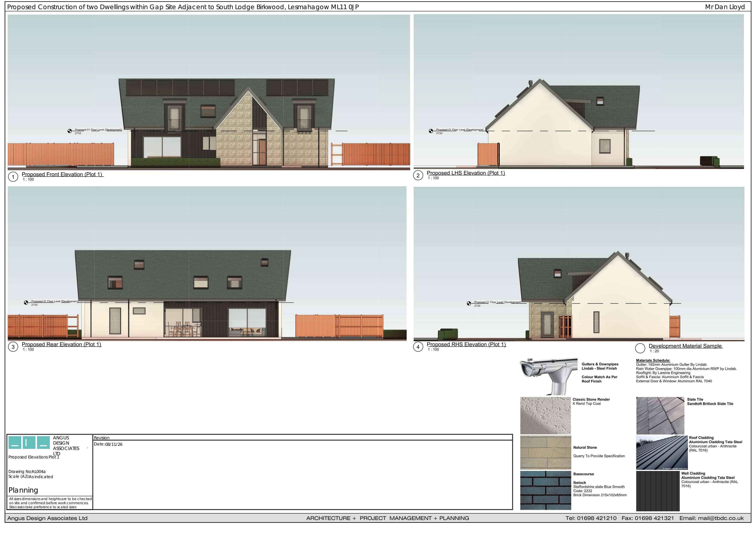Image resolution: width=756 pixels, height=535 pixels.
Task: Click the 'Proposed RHS Elevation (Plot 1)' title
Action: coord(466,345)
